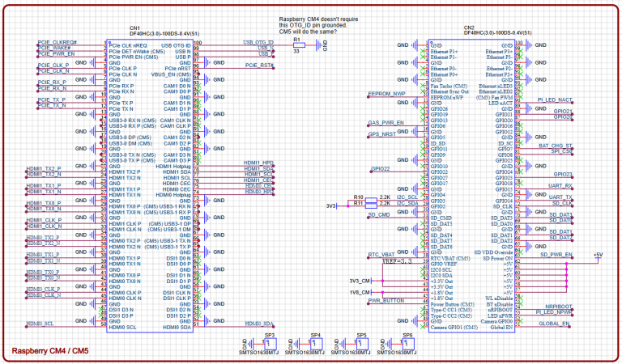Select the HDMI0_TX2_P net label
Screen dimensions: 622x364
(43, 238)
